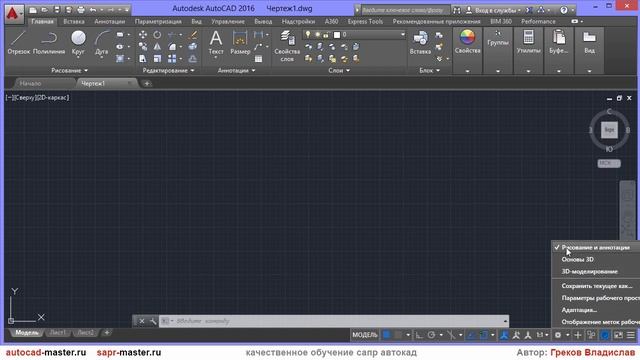This screenshot has height=360, width=640.
Task: Click the Customization hamburger icon in status bar
Action: pyautogui.click(x=631, y=335)
